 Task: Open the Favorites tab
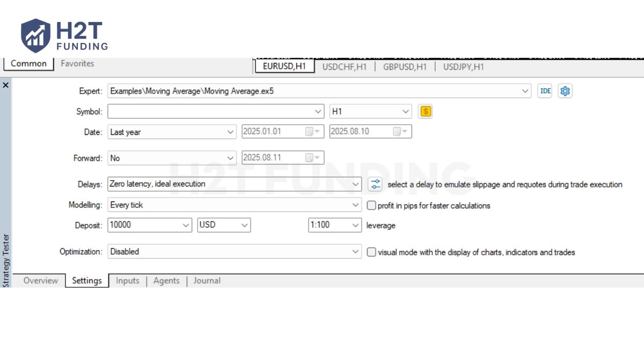tap(77, 63)
